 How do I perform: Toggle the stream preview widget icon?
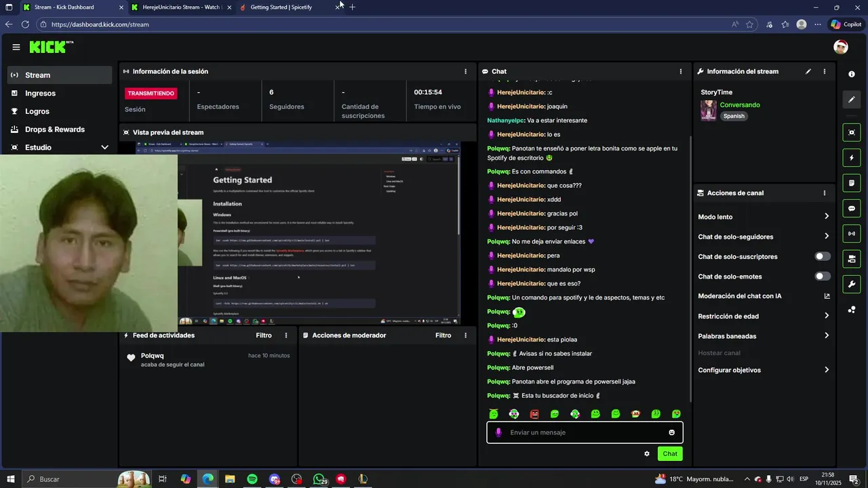(x=852, y=132)
